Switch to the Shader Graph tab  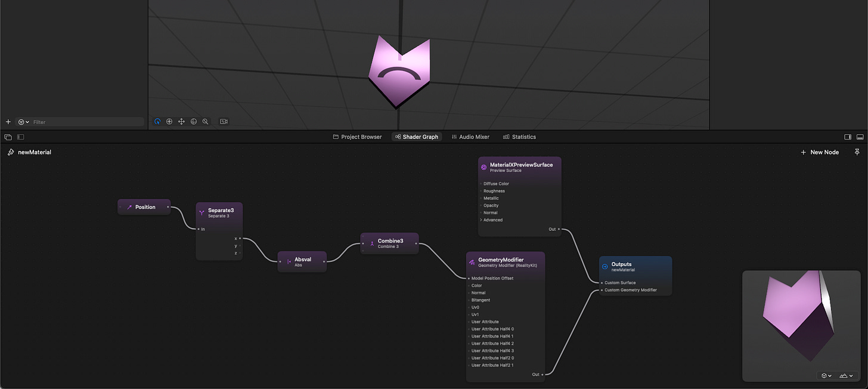pyautogui.click(x=417, y=137)
